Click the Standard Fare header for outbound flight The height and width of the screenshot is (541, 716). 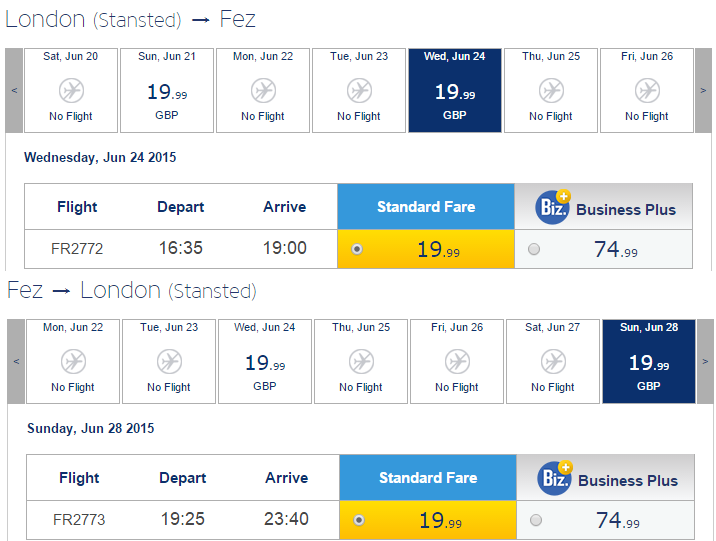click(x=426, y=207)
